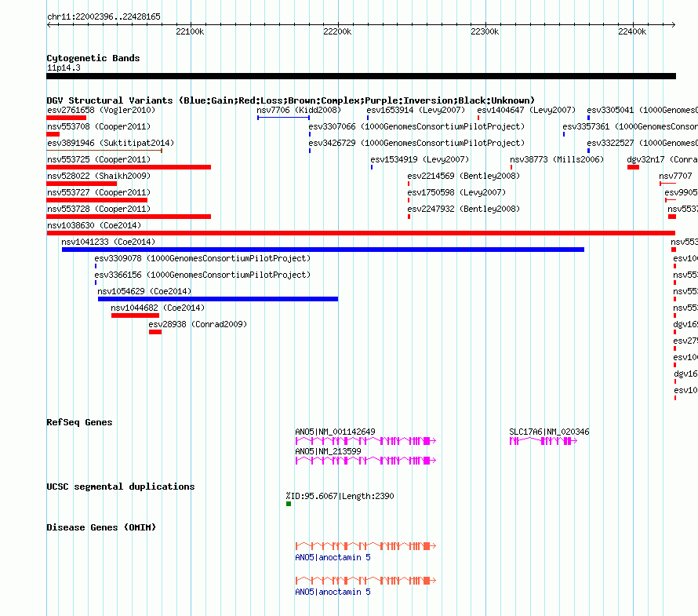Click the 22200k ruler tick label

337,31
